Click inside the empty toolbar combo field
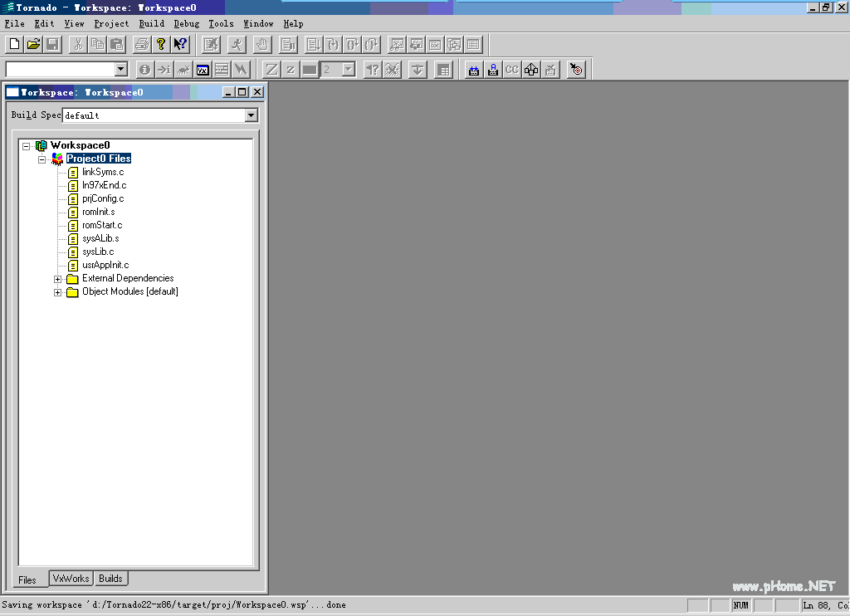 click(60, 69)
